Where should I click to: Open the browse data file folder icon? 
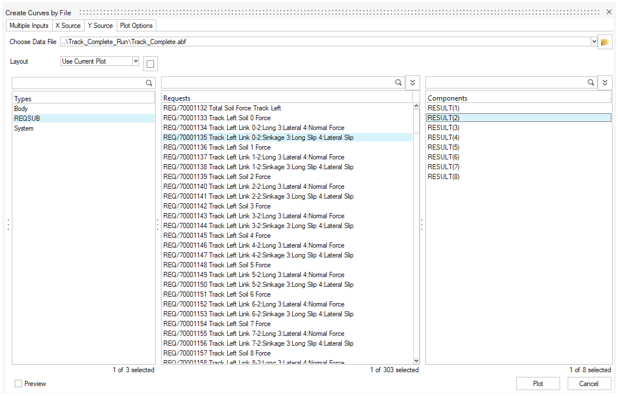605,42
